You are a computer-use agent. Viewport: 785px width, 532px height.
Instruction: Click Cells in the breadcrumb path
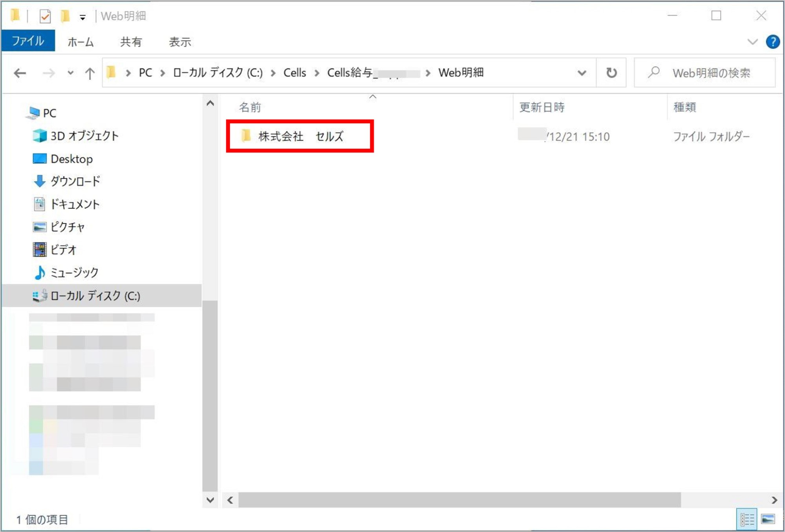[x=295, y=73]
